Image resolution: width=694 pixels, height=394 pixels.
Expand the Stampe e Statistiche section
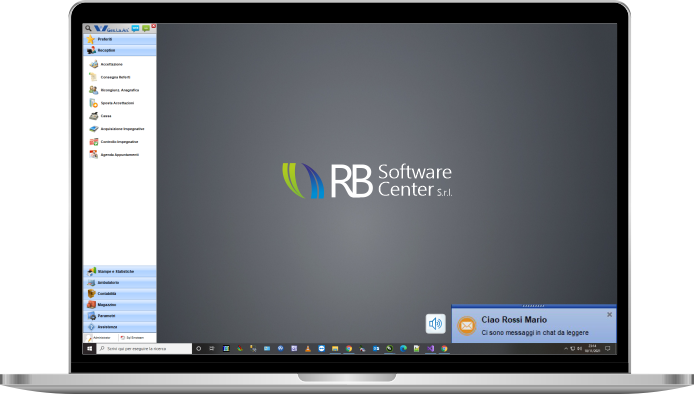(120, 271)
